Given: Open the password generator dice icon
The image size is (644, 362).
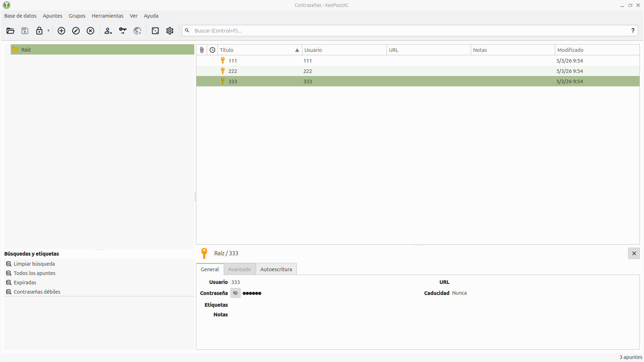Looking at the screenshot, I should 155,31.
